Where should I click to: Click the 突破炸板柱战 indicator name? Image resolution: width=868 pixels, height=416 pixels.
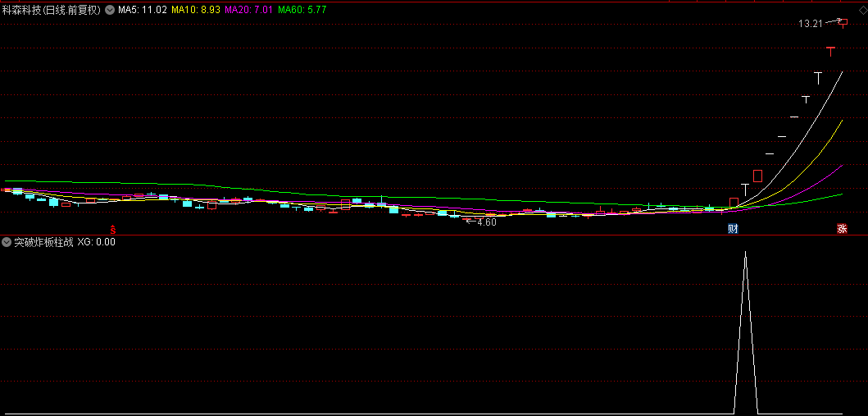[x=43, y=241]
